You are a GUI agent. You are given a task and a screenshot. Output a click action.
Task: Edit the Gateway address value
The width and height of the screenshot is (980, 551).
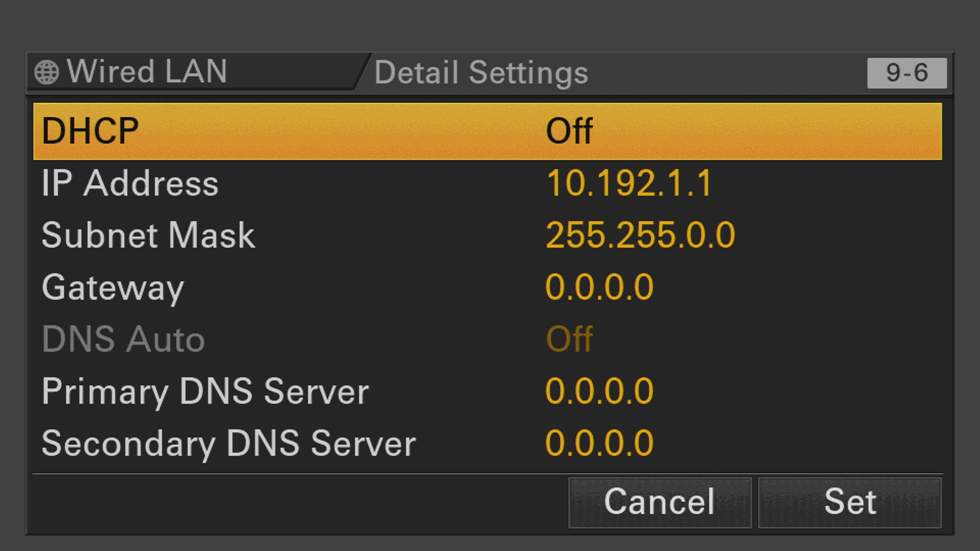point(599,287)
